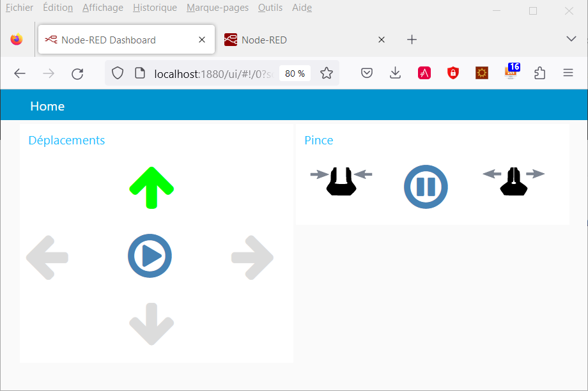Open the Fichier menu
This screenshot has width=588, height=391.
click(20, 8)
